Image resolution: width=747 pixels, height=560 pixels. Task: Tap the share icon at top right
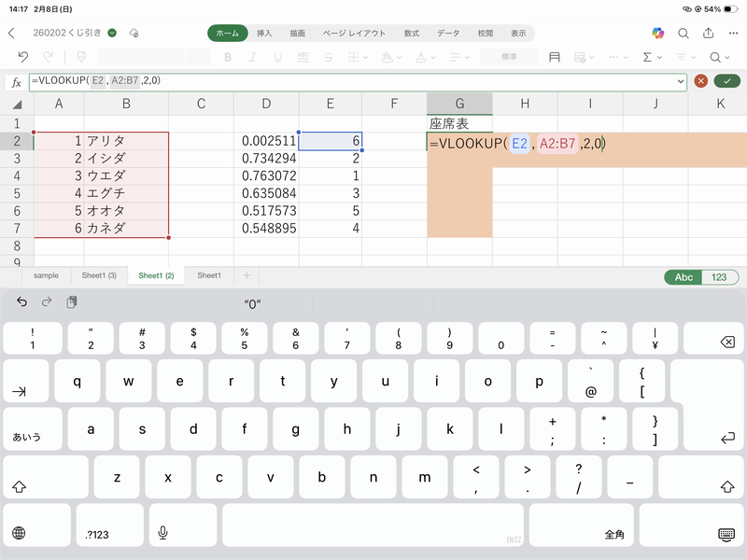point(709,33)
